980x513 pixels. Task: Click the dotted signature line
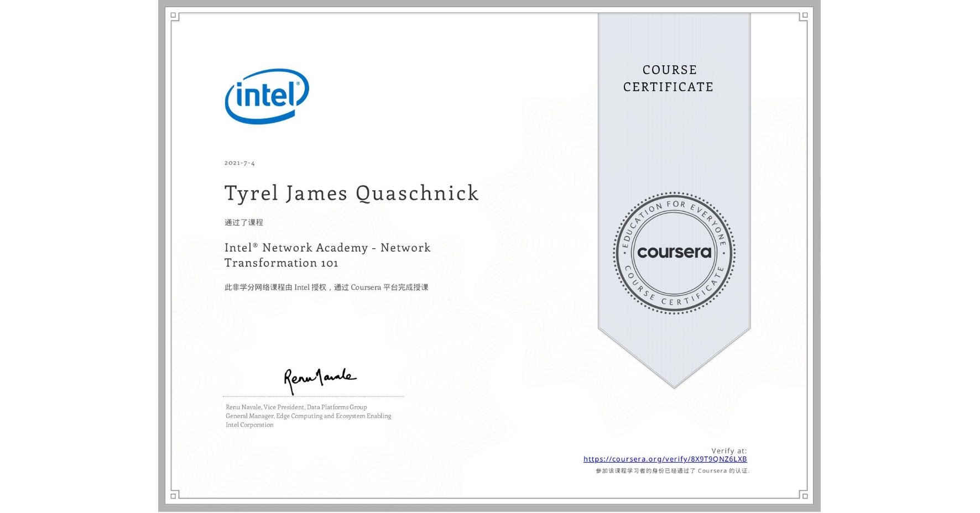click(312, 395)
